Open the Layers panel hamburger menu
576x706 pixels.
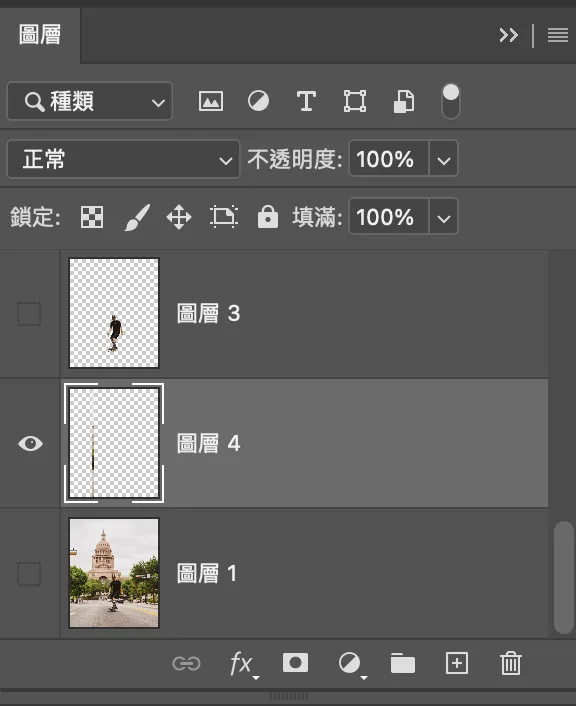(558, 35)
